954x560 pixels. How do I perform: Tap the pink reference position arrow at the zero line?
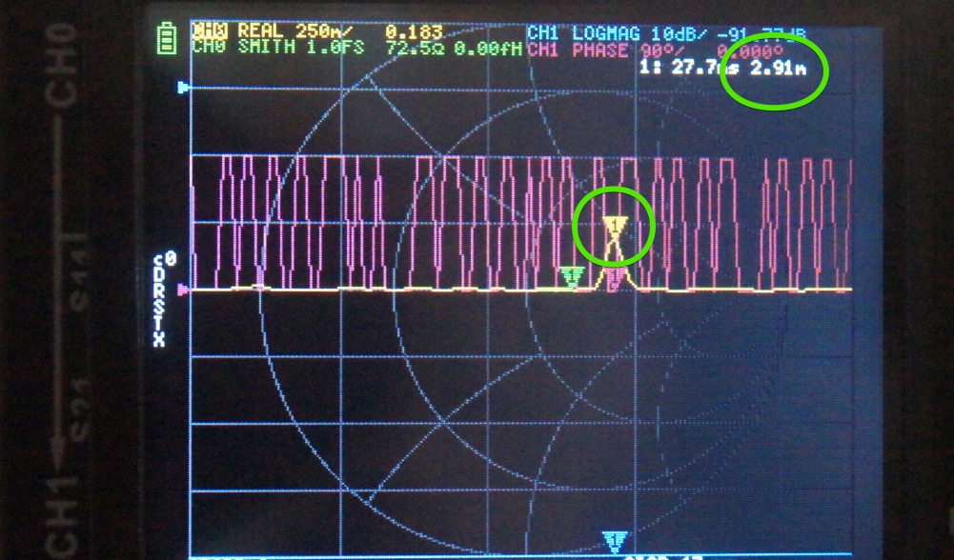tap(183, 290)
